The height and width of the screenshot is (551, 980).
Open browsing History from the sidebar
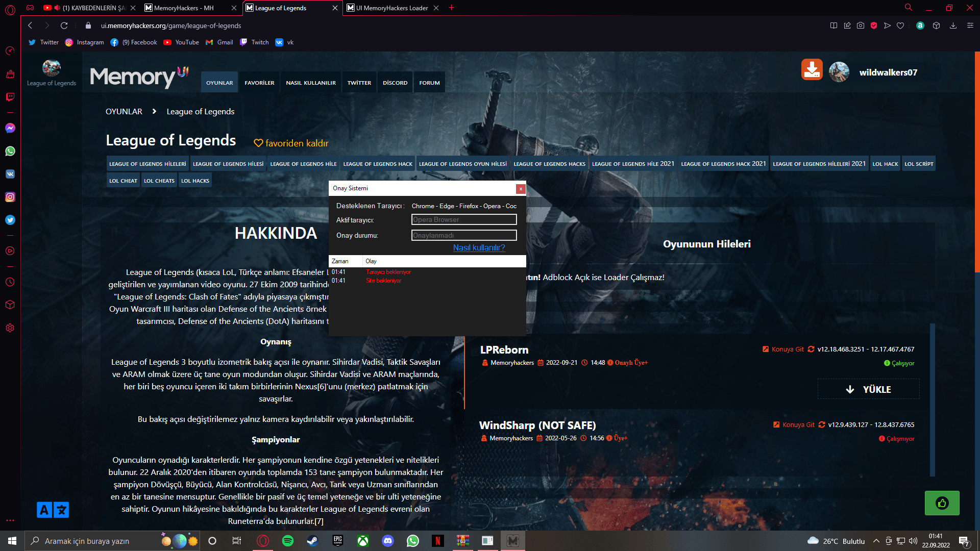tap(10, 282)
